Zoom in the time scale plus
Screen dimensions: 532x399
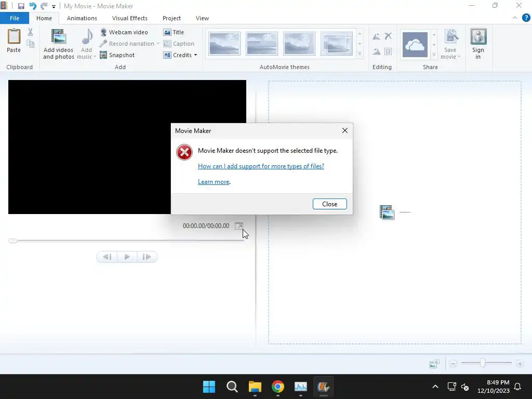[520, 364]
